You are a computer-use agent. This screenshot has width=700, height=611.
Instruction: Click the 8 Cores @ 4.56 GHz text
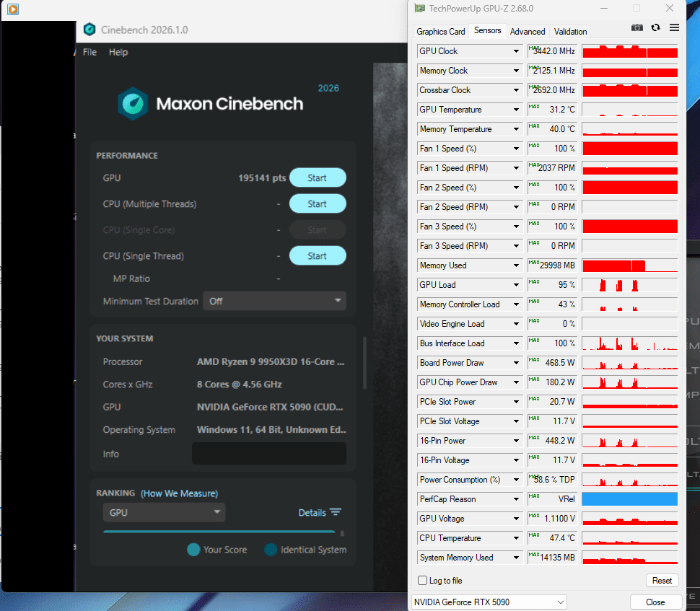(x=240, y=384)
